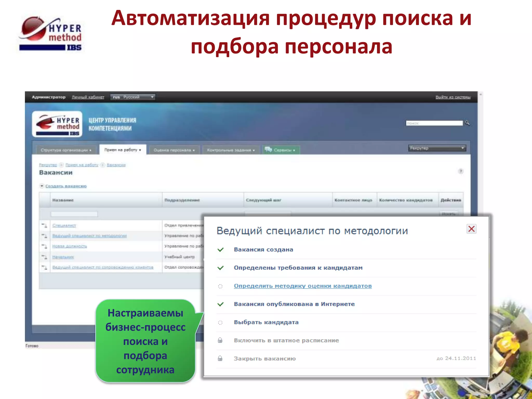The height and width of the screenshot is (399, 532).
Task: Click the chat bubbles icon on Сервисы tab
Action: pos(268,149)
